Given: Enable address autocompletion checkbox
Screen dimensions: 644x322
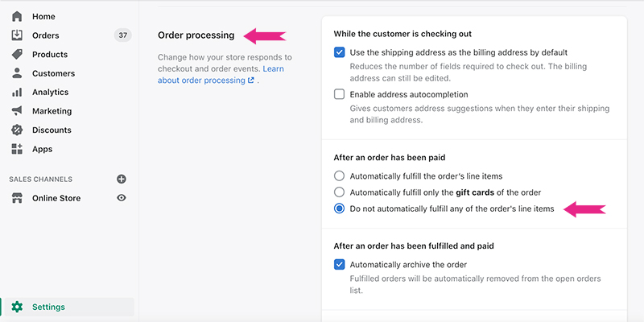Looking at the screenshot, I should point(339,94).
